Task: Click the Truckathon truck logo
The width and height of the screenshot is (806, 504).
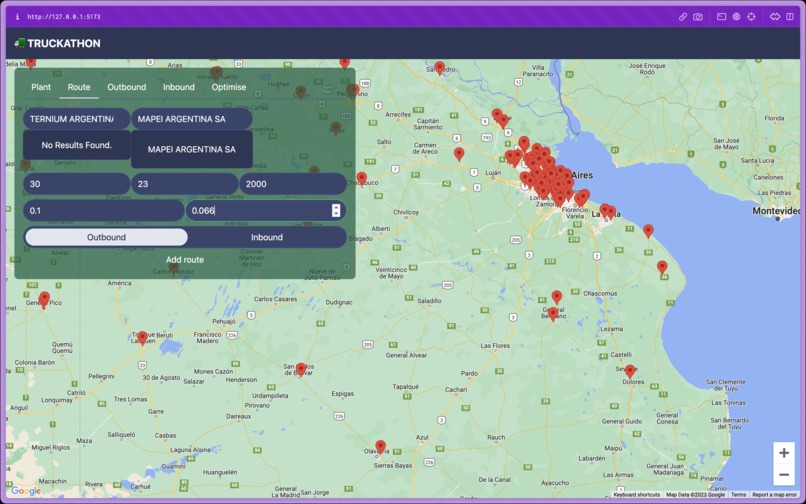Action: (x=20, y=43)
